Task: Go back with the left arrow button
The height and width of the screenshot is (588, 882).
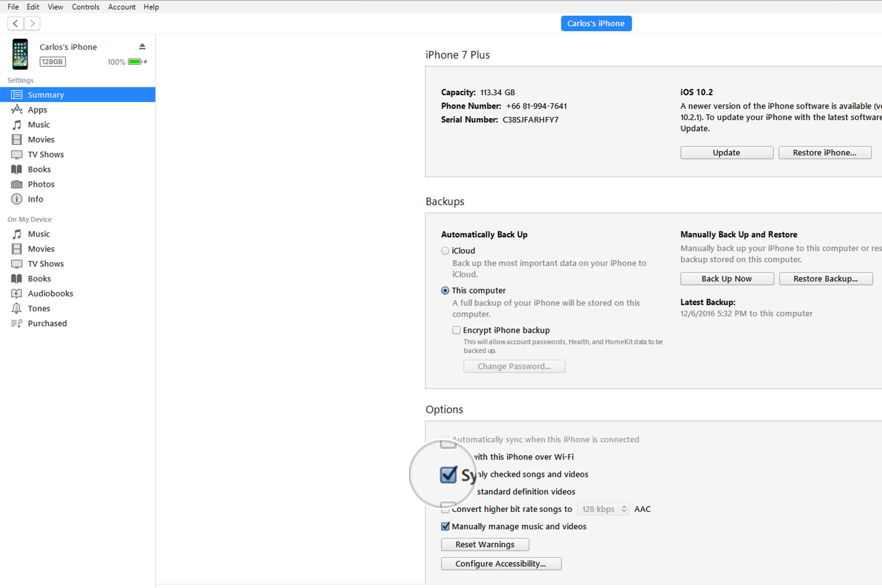Action: click(x=16, y=24)
